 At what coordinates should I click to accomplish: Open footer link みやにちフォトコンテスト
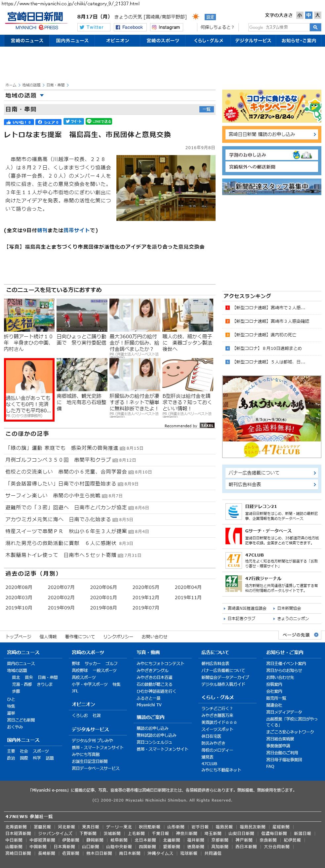(160, 663)
